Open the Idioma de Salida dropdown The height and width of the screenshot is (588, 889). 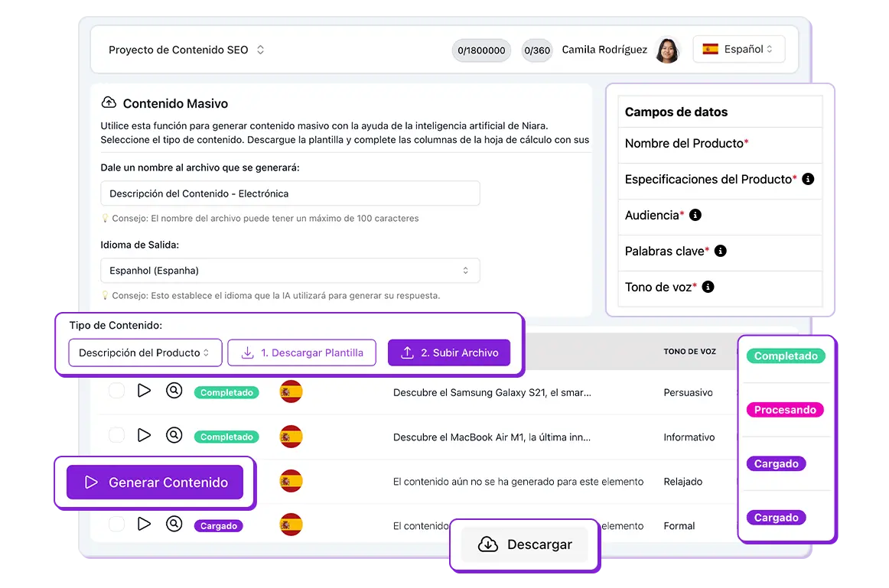point(290,270)
